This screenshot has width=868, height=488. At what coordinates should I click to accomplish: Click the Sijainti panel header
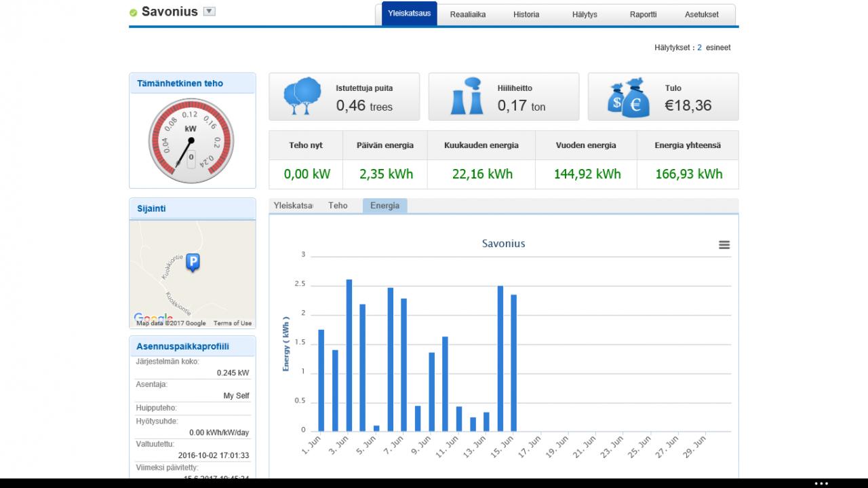[x=193, y=209]
